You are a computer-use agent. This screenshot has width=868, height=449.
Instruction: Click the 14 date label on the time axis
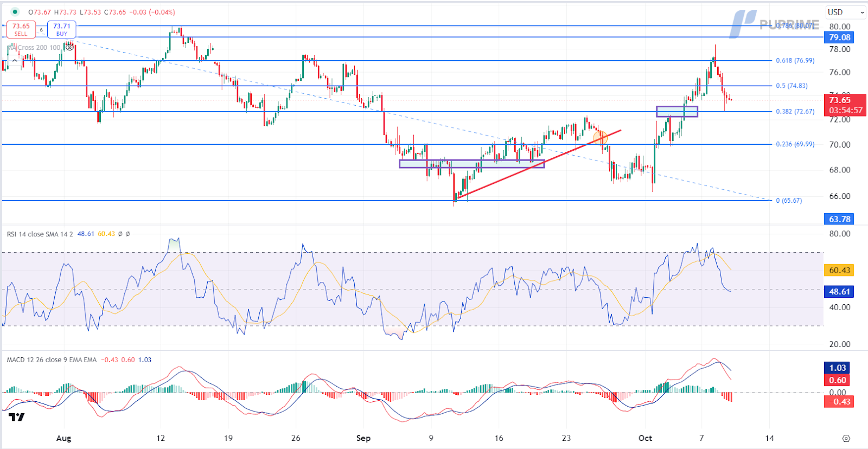click(x=769, y=438)
